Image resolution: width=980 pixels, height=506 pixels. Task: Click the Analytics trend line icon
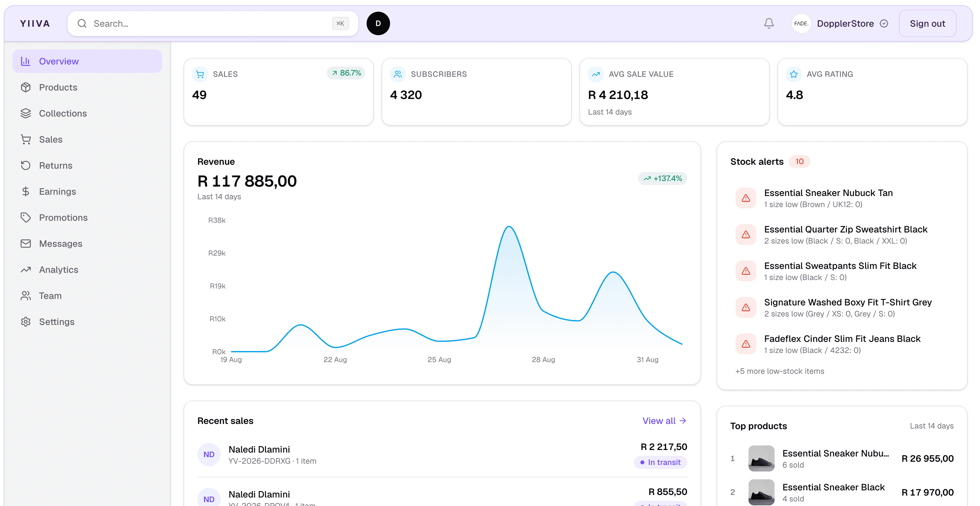point(25,270)
